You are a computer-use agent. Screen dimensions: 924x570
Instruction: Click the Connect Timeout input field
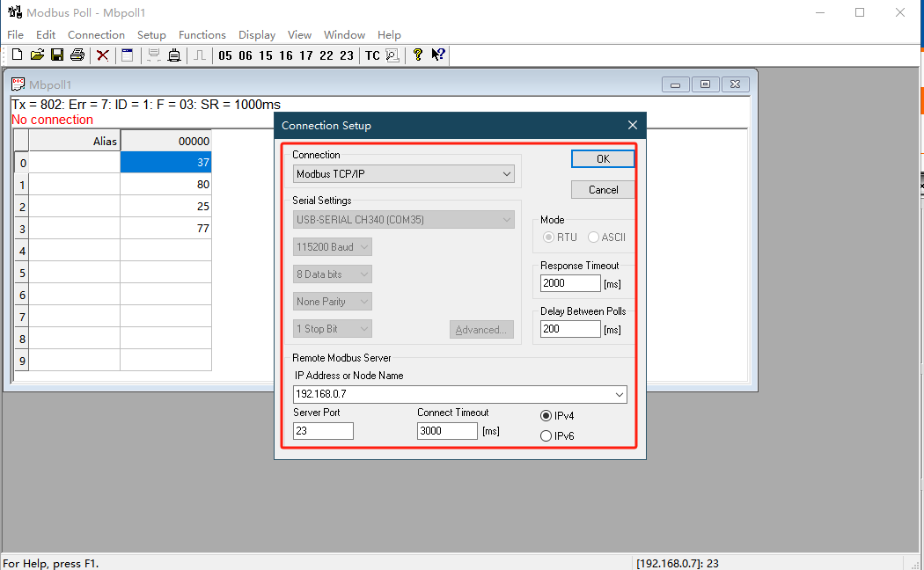[447, 431]
